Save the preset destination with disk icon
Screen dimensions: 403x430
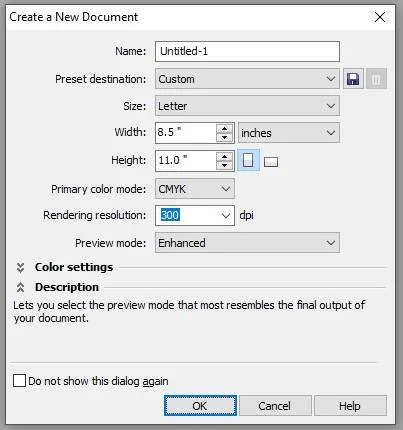(x=353, y=79)
